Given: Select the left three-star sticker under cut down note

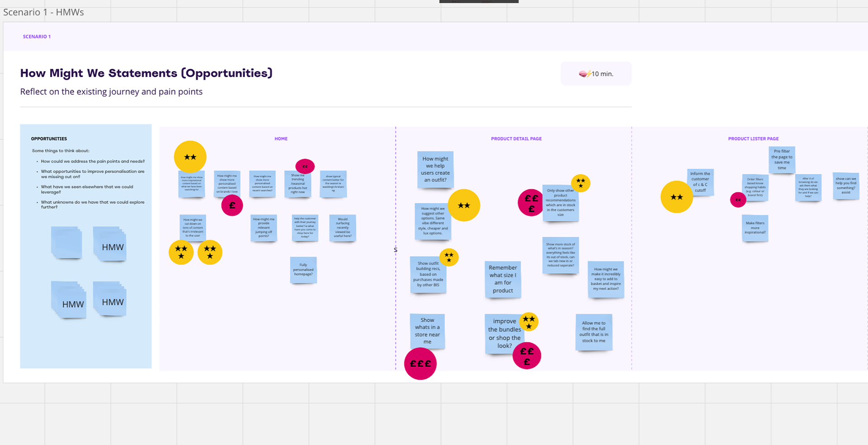Looking at the screenshot, I should tap(181, 252).
